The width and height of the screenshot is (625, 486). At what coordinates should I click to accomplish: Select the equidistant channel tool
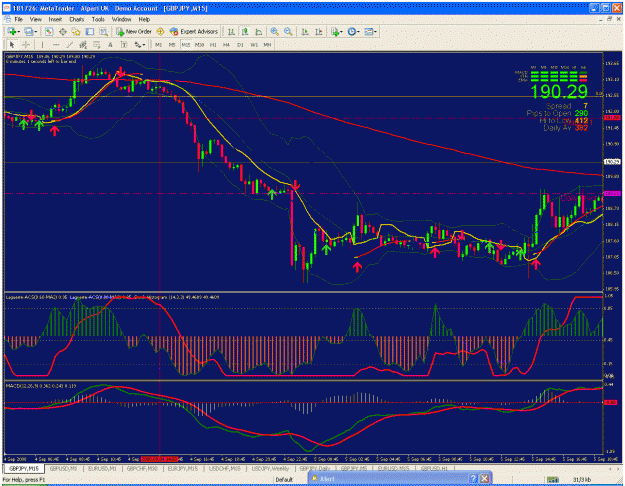coord(83,45)
